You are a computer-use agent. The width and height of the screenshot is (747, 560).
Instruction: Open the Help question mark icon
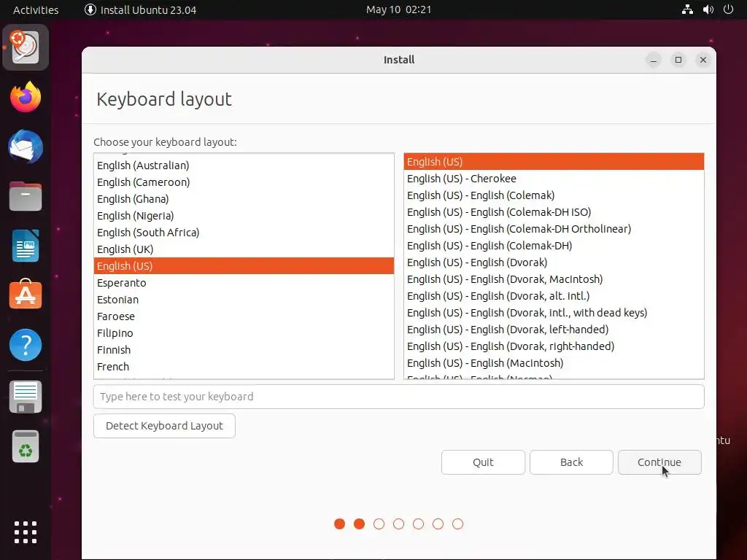click(x=26, y=345)
